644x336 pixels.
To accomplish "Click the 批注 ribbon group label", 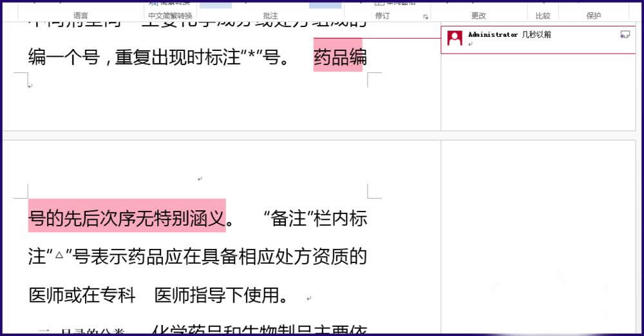I will (270, 15).
